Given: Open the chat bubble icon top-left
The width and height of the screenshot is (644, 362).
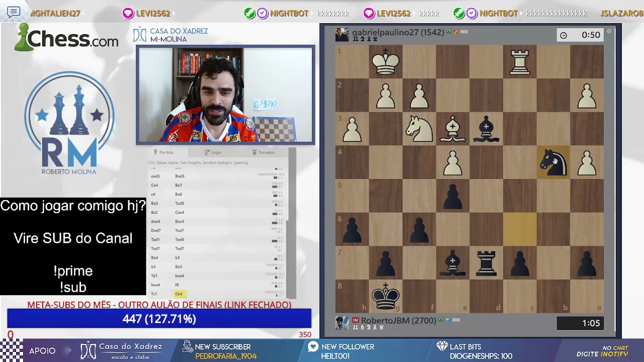Looking at the screenshot, I should (14, 12).
